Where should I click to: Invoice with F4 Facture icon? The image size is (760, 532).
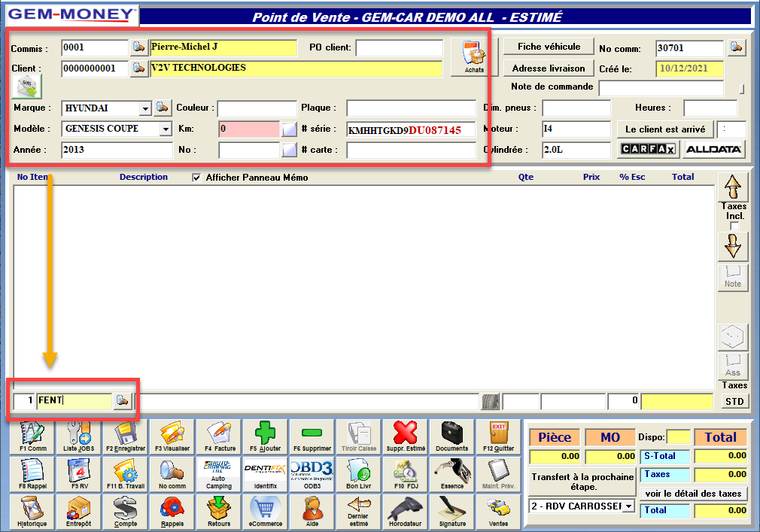[x=219, y=436]
